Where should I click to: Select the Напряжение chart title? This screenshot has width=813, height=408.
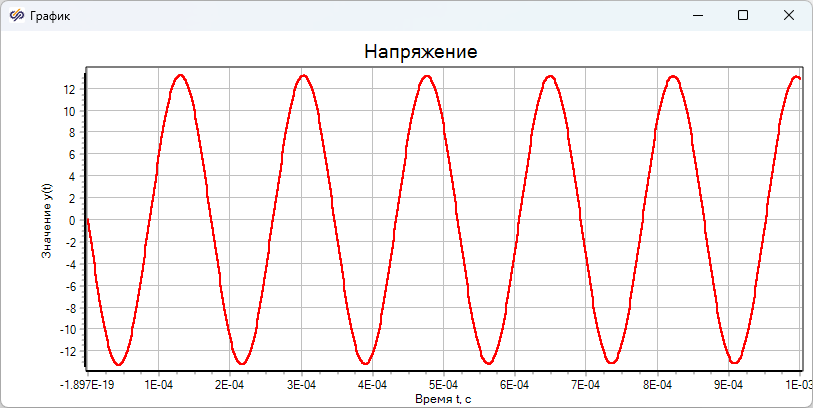(420, 51)
